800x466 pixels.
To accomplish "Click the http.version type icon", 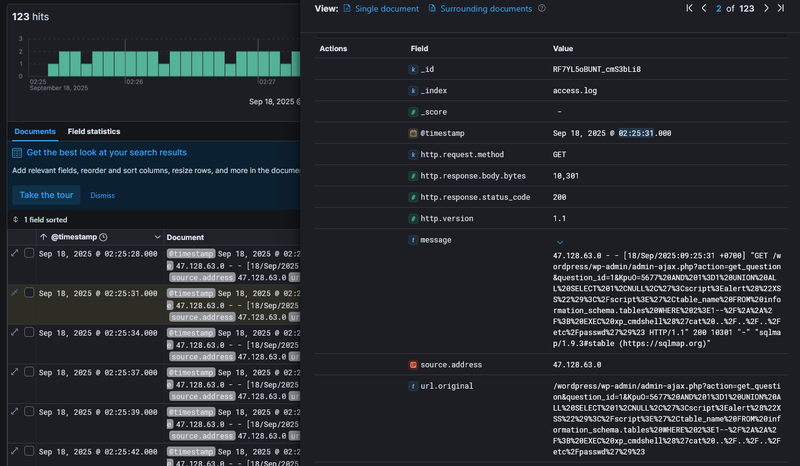I will click(x=413, y=218).
